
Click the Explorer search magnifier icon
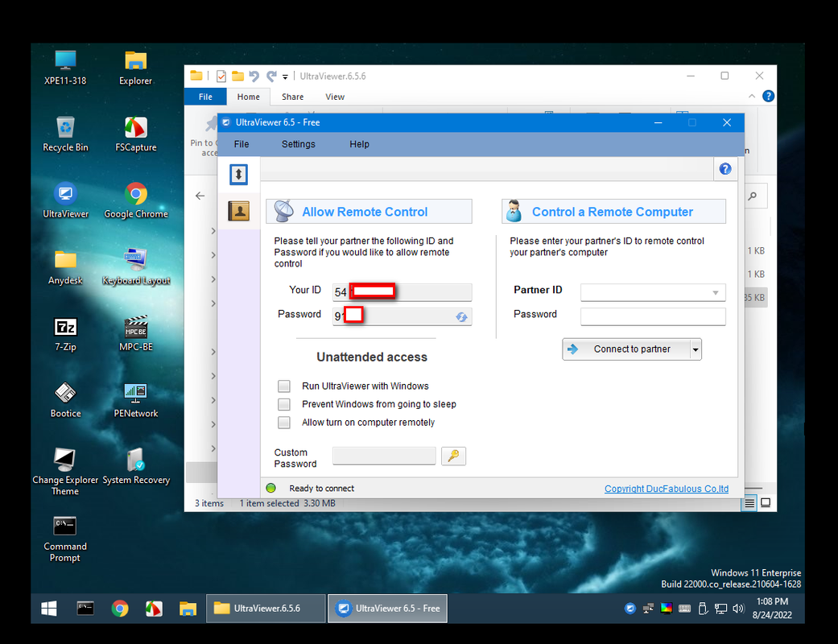(753, 196)
